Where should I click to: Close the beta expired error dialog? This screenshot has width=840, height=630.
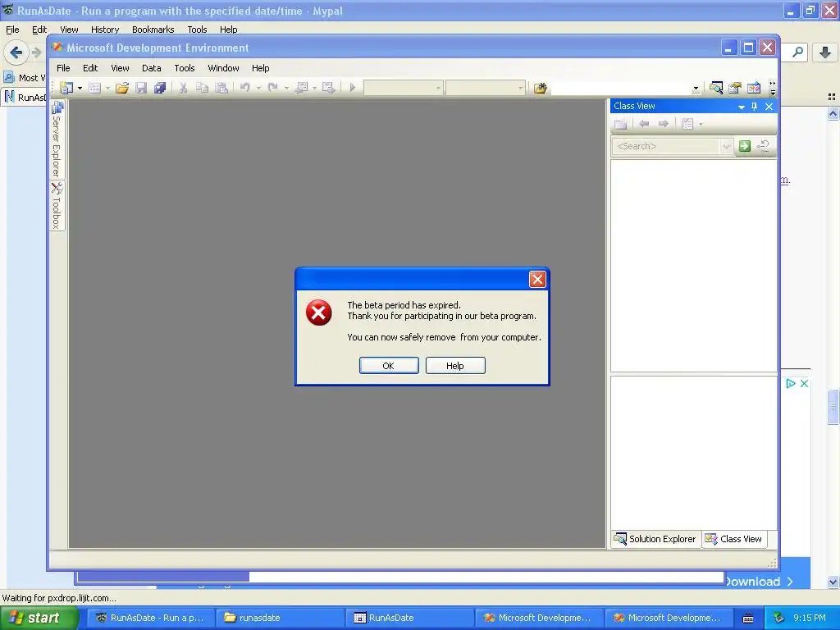(x=537, y=279)
